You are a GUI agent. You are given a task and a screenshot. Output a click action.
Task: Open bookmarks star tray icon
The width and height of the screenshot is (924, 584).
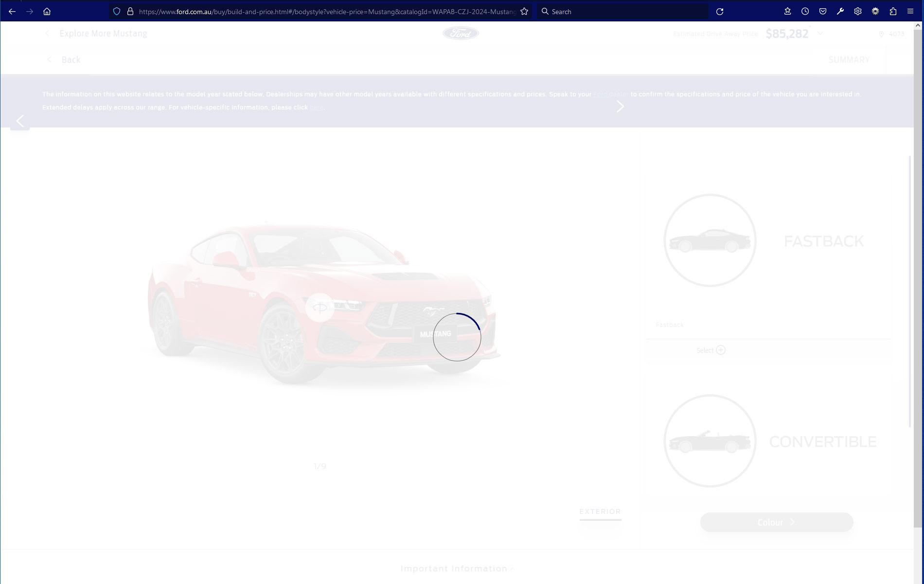(788, 11)
